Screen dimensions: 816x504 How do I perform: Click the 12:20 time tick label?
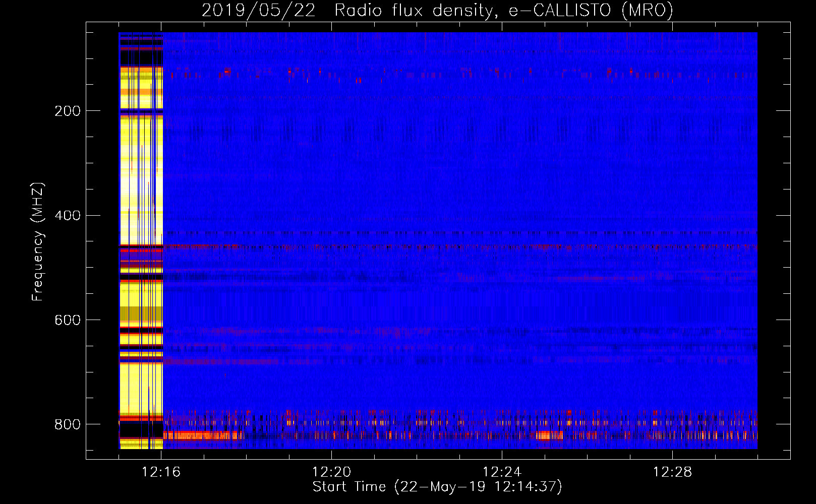pos(331,472)
